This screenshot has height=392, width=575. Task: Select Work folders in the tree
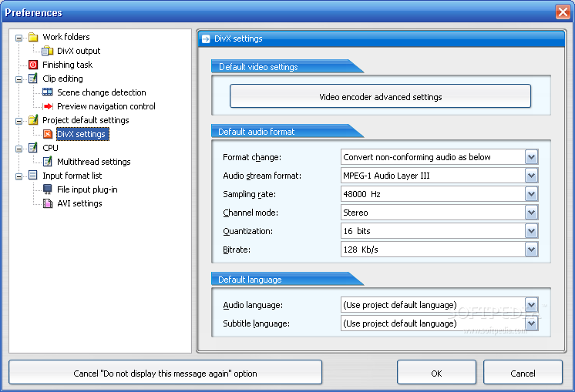coord(66,37)
